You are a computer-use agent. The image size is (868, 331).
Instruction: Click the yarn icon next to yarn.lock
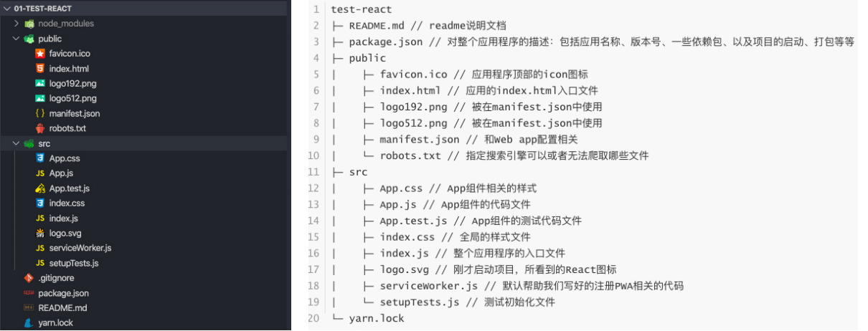29,323
